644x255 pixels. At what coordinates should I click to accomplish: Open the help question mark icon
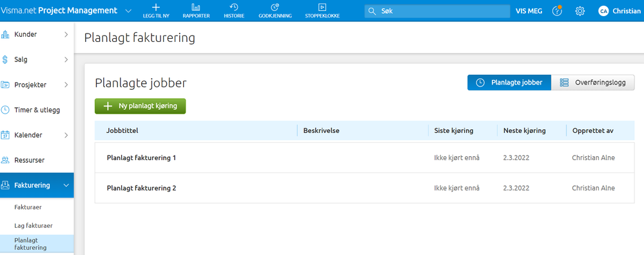[558, 11]
